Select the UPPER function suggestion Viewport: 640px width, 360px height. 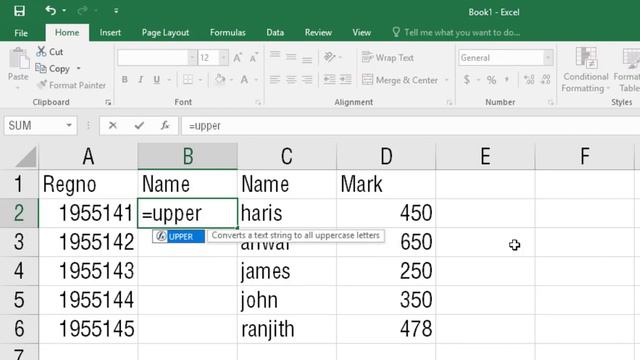pos(178,236)
